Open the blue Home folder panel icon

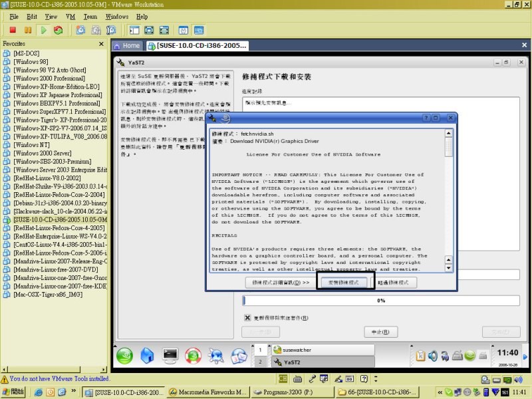pos(147,356)
